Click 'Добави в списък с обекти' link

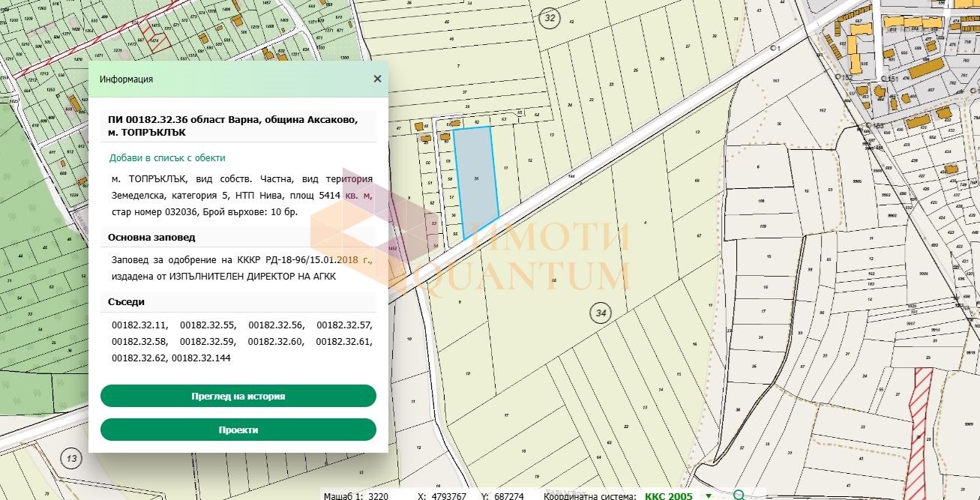(x=167, y=158)
